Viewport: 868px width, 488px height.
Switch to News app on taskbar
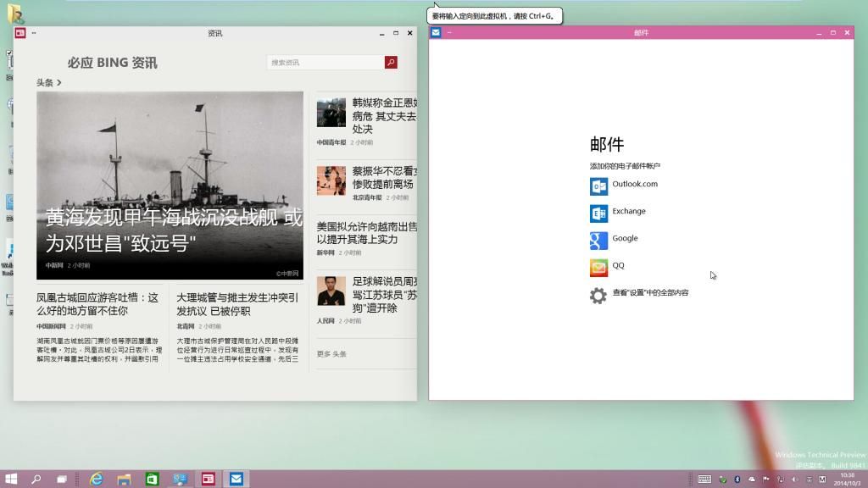tap(209, 480)
